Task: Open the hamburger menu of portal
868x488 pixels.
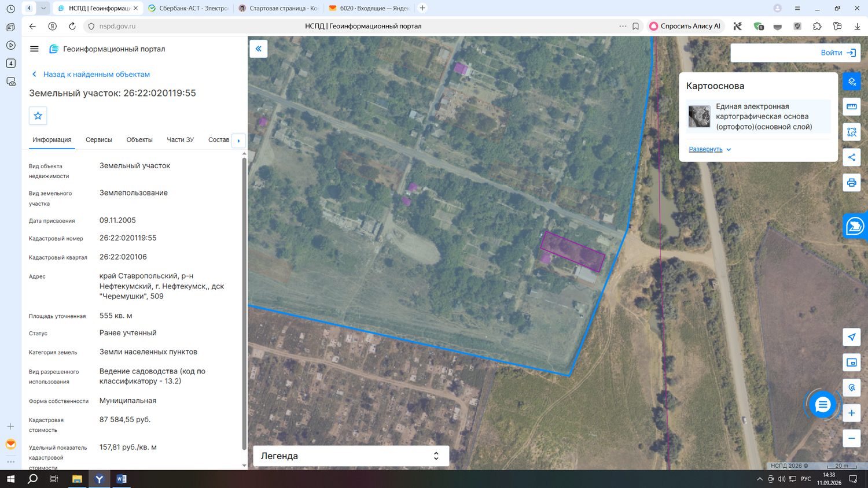Action: (34, 49)
